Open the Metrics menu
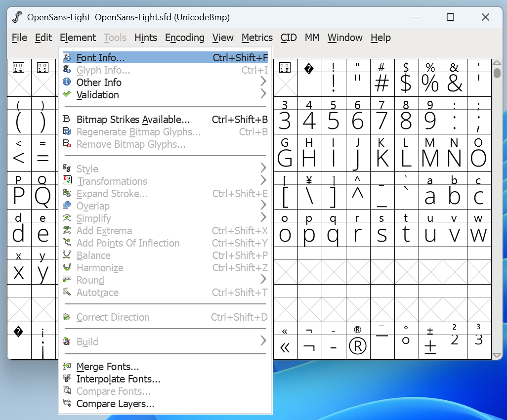This screenshot has width=507, height=420. click(257, 38)
